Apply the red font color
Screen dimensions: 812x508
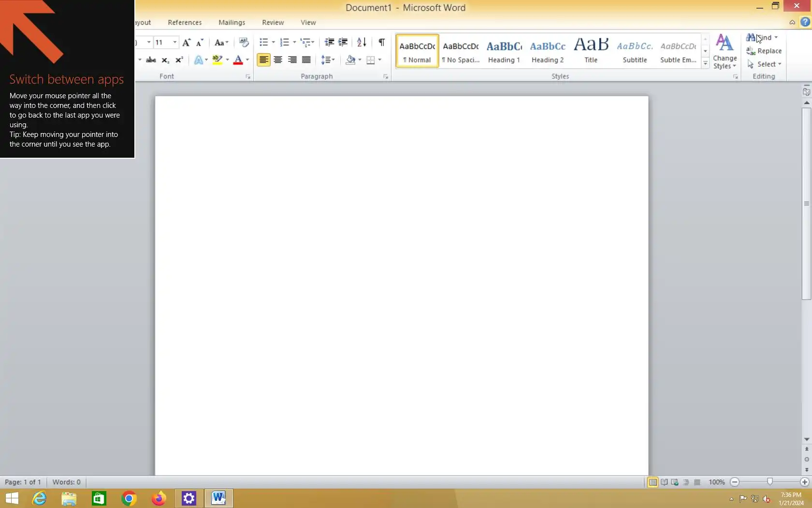click(238, 60)
